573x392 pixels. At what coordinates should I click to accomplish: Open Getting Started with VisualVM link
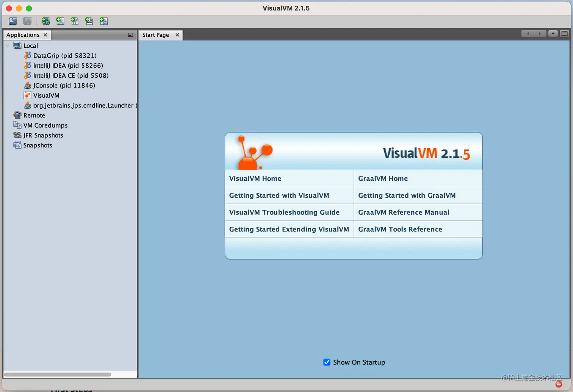(x=279, y=195)
